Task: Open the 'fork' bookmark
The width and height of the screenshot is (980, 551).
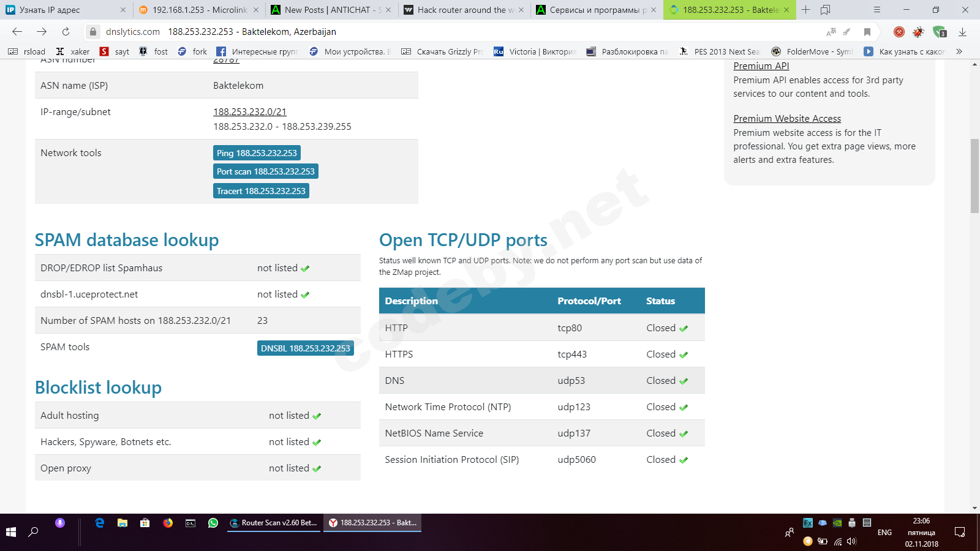Action: pos(192,51)
